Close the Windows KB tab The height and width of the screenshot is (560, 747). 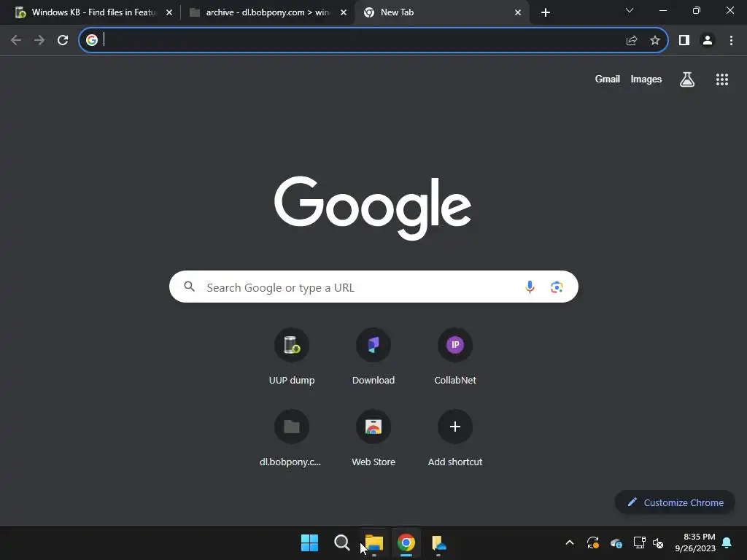[169, 12]
